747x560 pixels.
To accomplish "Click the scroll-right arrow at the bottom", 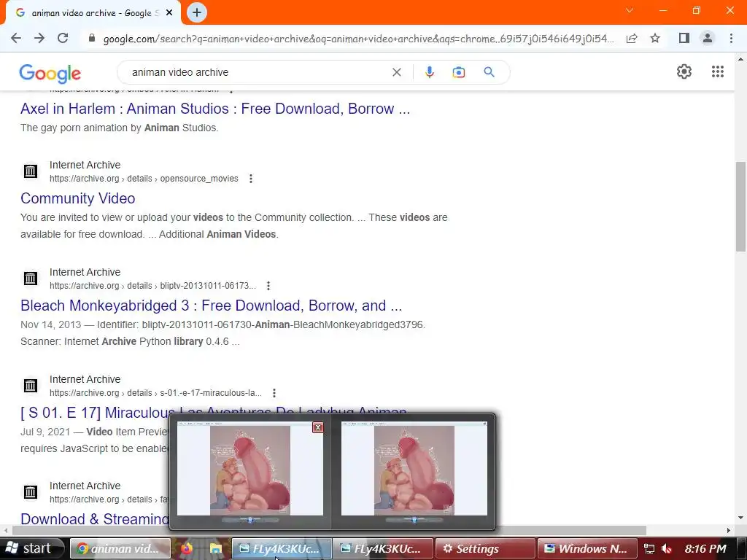I will [x=729, y=530].
